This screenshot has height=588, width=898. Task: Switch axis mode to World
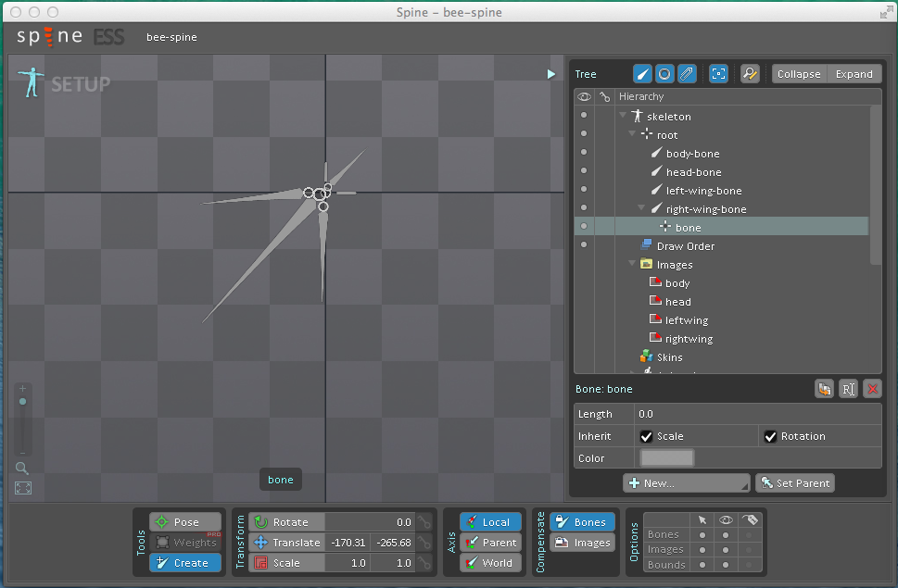point(489,563)
